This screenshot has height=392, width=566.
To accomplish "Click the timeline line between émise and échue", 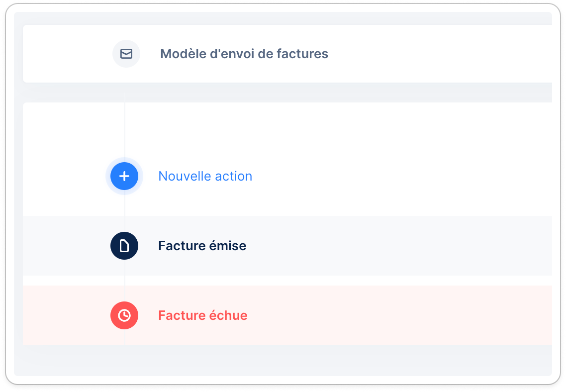I will 125,281.
